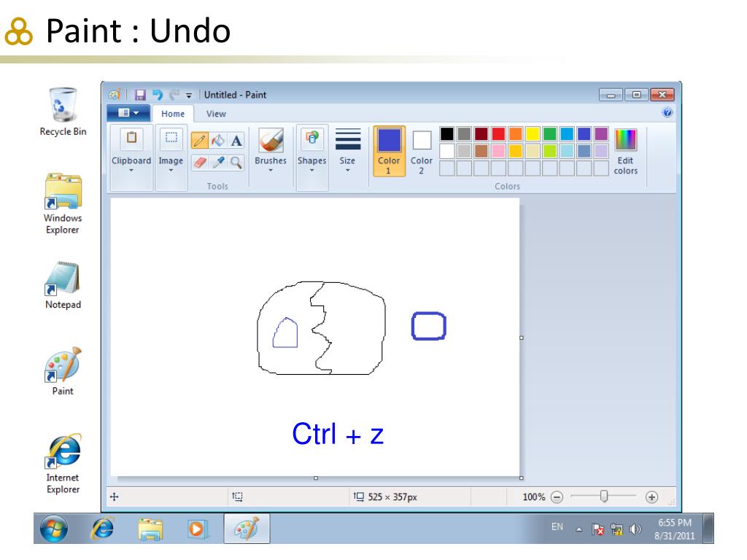Open the blue Paint menu button
747x560 pixels.
coord(128,113)
